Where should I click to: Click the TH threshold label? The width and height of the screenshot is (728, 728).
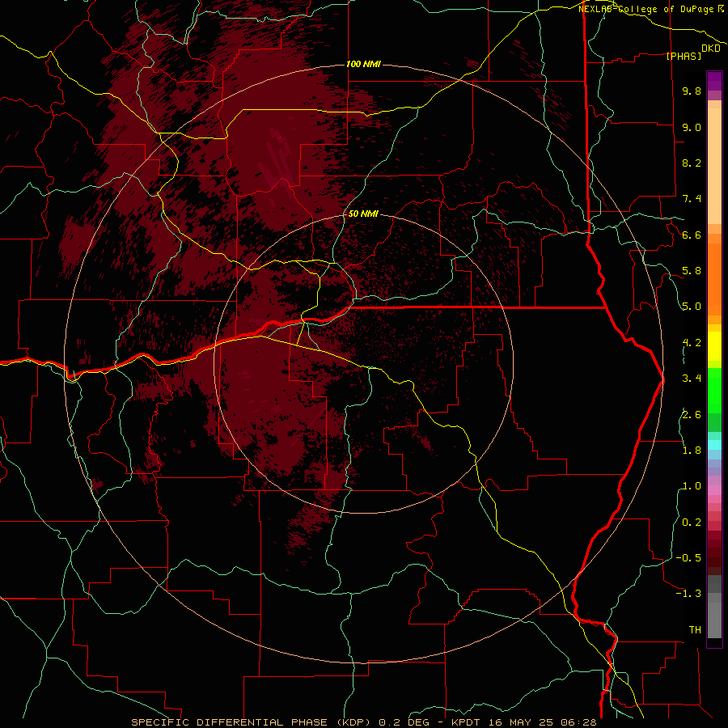coord(695,630)
